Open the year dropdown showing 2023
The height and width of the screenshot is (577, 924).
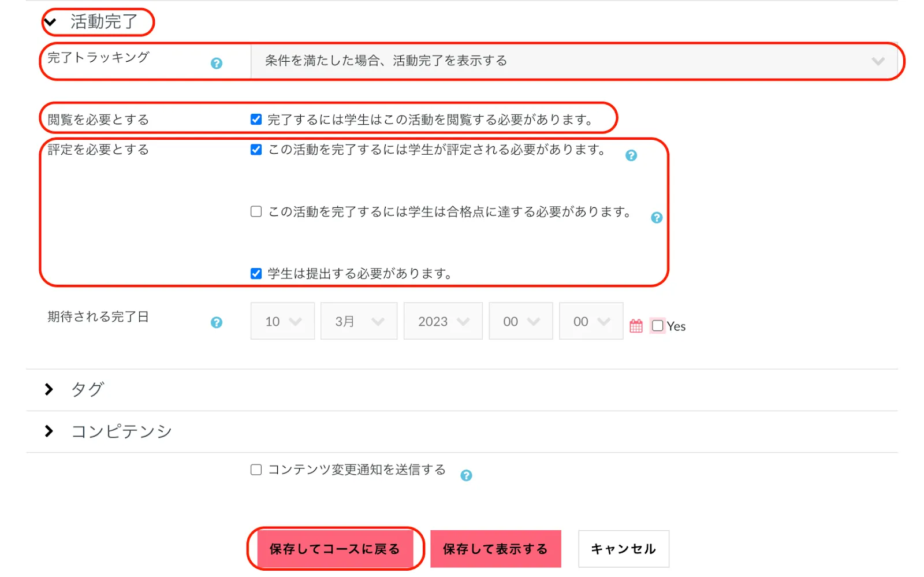point(442,321)
